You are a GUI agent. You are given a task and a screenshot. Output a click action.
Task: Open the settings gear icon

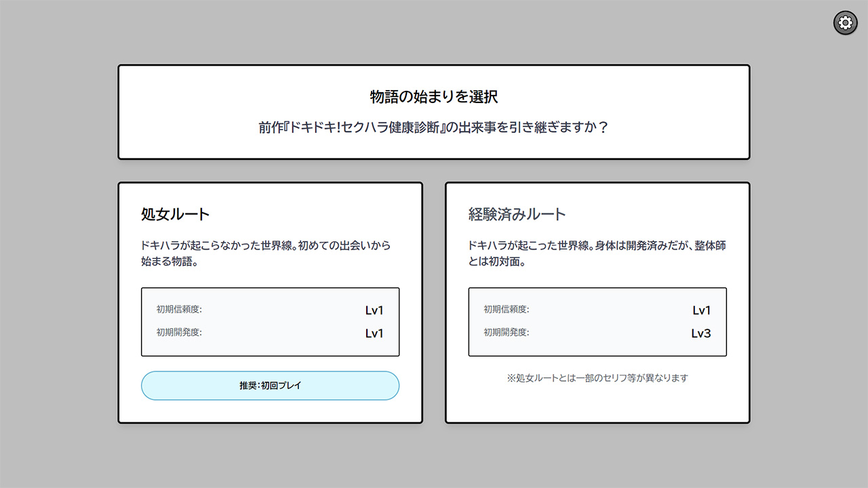845,23
